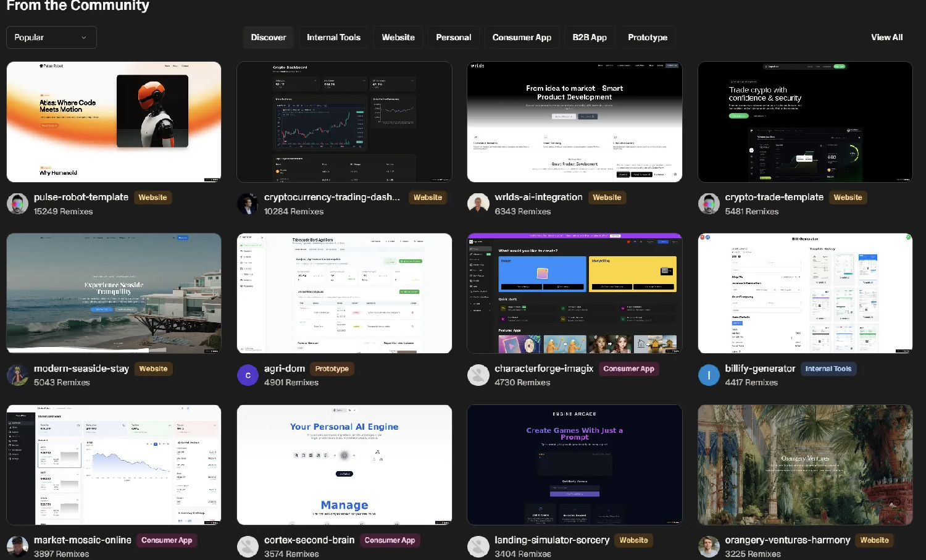This screenshot has width=926, height=560.
Task: Open the wrlds-ai-integration preview thumbnail
Action: point(575,122)
